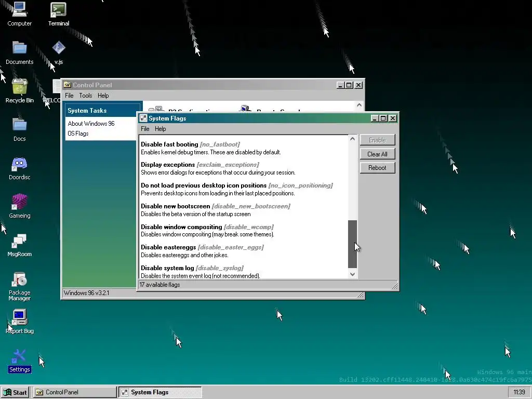Viewport: 532px width, 399px height.
Task: Open Help menu in System Flags
Action: coord(160,129)
